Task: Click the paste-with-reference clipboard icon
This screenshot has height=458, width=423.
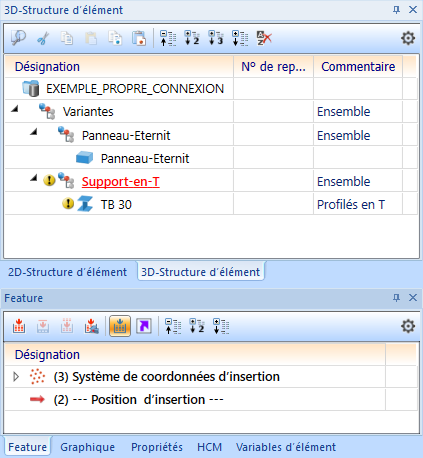Action: 139,38
